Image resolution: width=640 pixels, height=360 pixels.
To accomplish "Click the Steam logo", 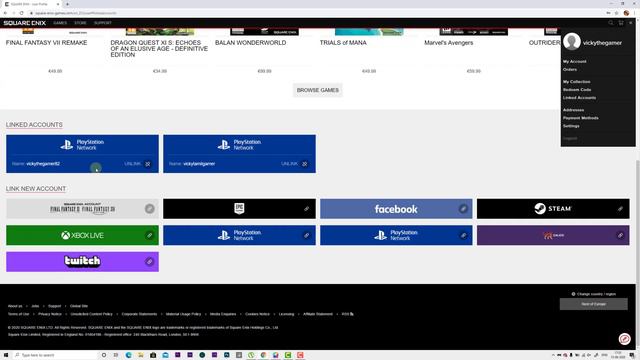I will pyautogui.click(x=553, y=209).
